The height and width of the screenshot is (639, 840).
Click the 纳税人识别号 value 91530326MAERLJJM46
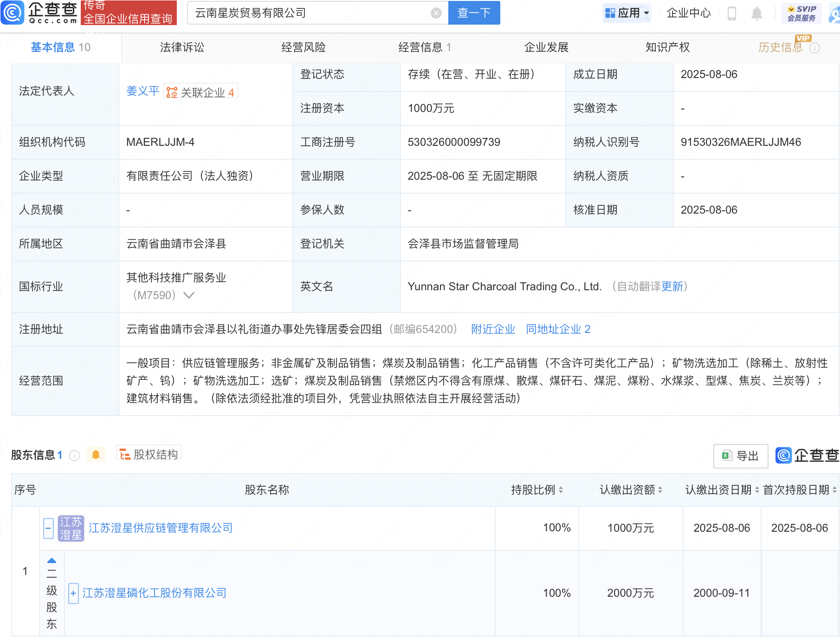[x=741, y=142]
